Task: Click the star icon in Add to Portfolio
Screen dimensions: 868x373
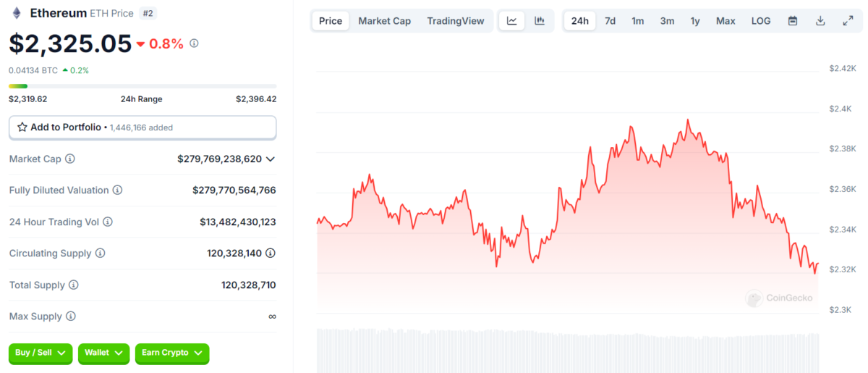Action: point(22,127)
